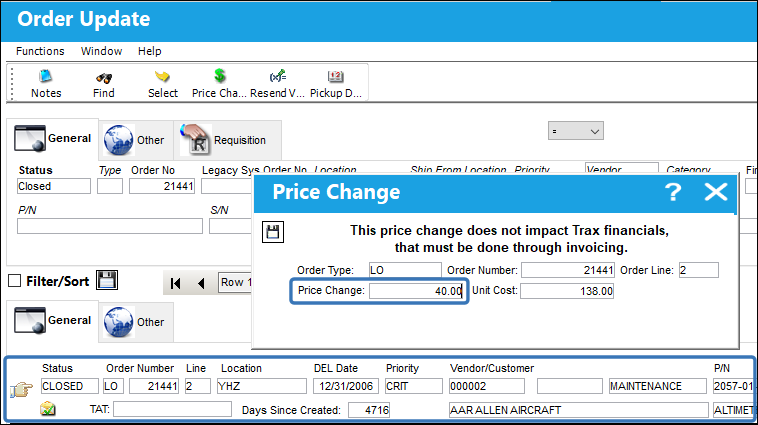Click the empty Type field
Screen dimensions: 758x425
coord(110,186)
